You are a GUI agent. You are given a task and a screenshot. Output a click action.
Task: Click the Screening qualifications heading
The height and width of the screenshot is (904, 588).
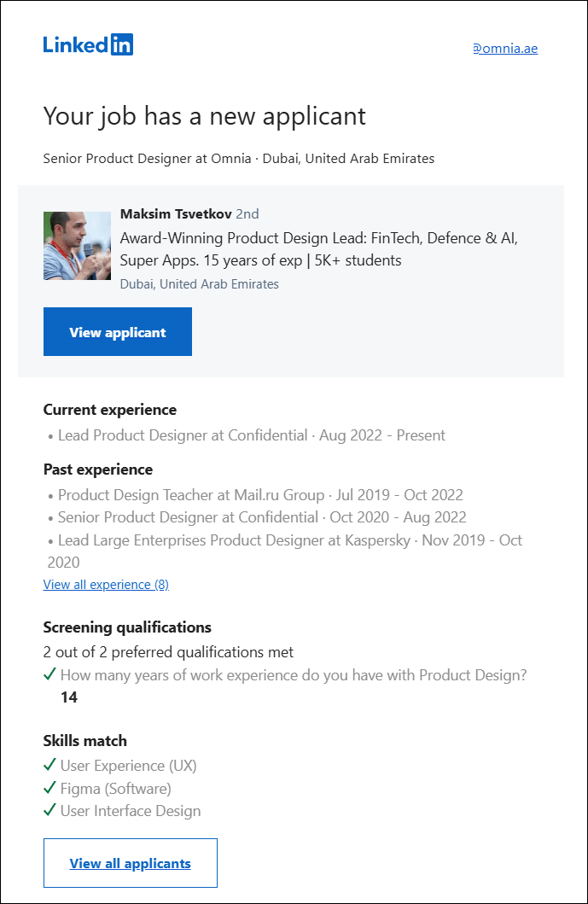(127, 627)
